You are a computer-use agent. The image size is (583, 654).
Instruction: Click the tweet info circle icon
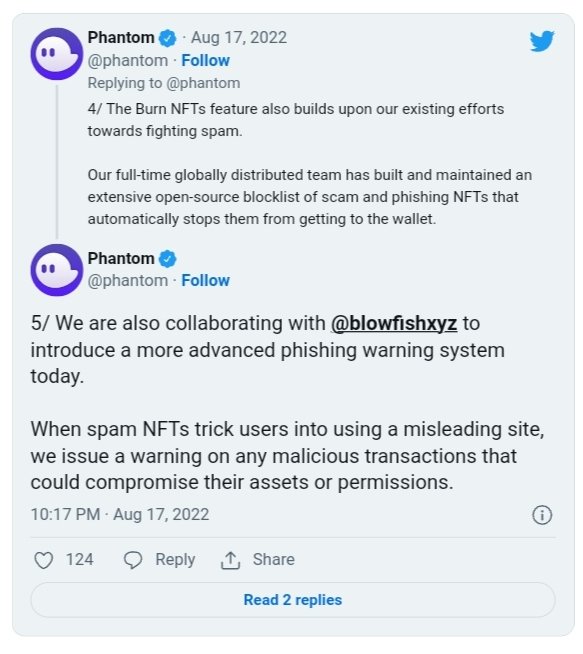pyautogui.click(x=542, y=514)
